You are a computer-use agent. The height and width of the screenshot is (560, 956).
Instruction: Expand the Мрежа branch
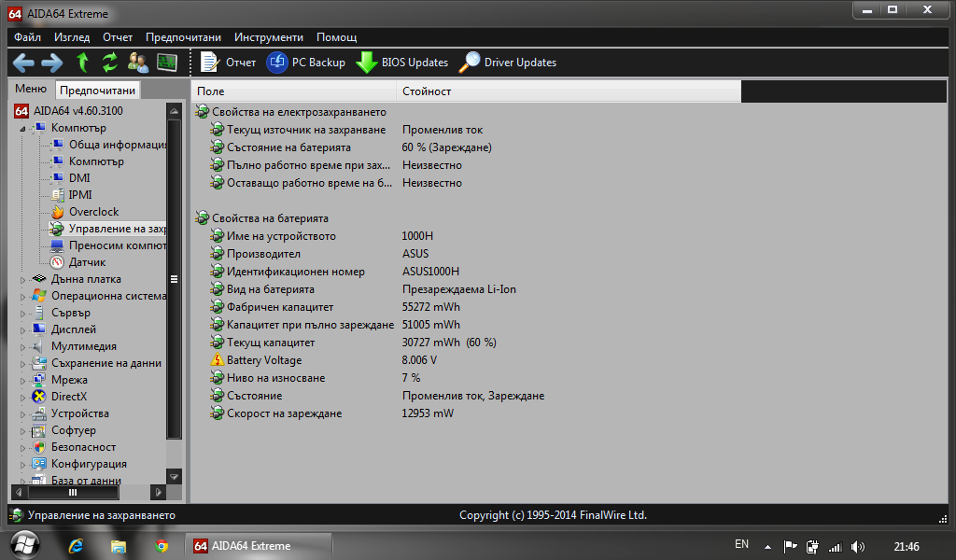(22, 380)
